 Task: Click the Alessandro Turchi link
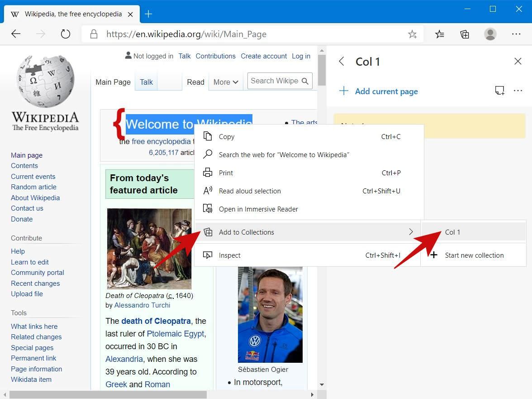pos(142,305)
